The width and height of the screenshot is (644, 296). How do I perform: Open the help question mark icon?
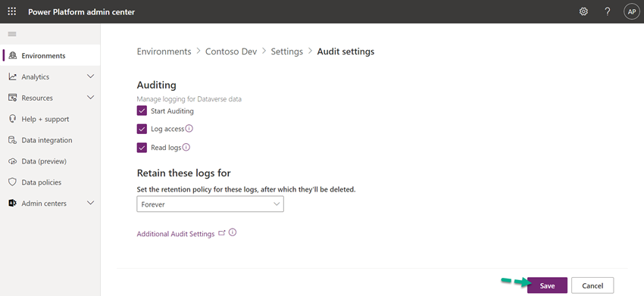coord(608,11)
